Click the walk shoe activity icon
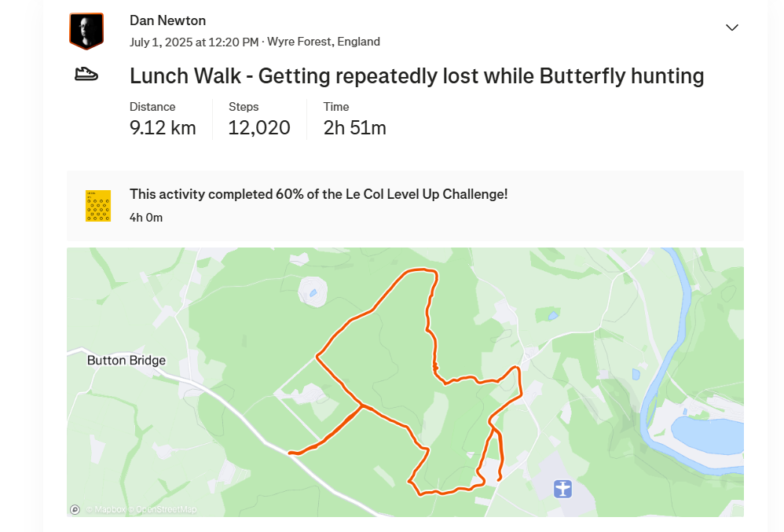Screen dimensions: 784x532 [86, 75]
